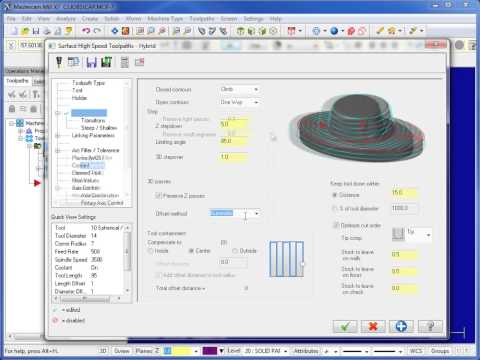The image size is (480, 360).
Task: Open the Offset method dropdown
Action: [256, 213]
